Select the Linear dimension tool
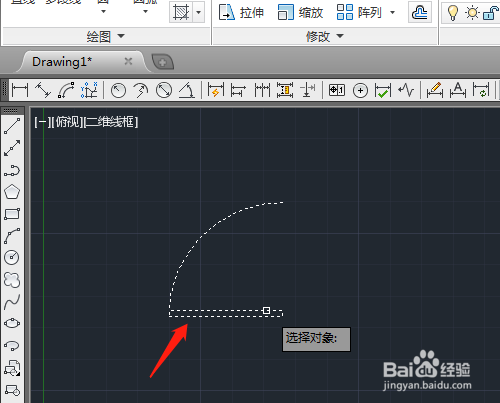 pos(20,90)
